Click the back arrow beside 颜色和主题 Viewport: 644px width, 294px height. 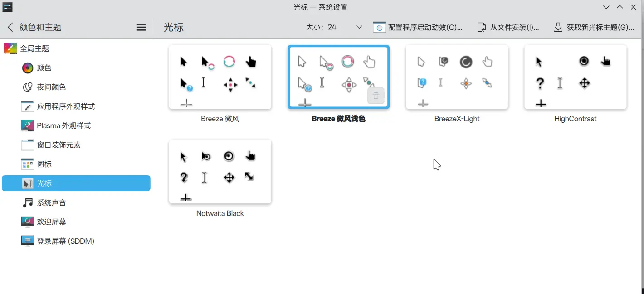click(x=10, y=27)
